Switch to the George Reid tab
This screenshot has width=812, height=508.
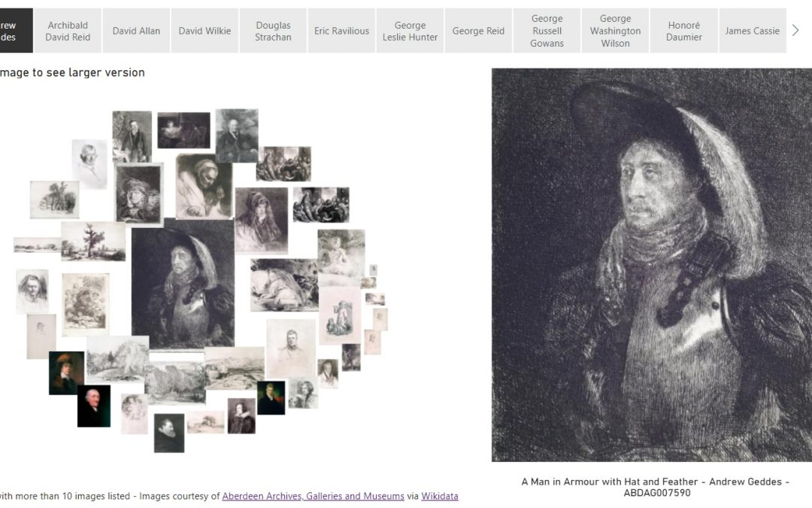[478, 31]
